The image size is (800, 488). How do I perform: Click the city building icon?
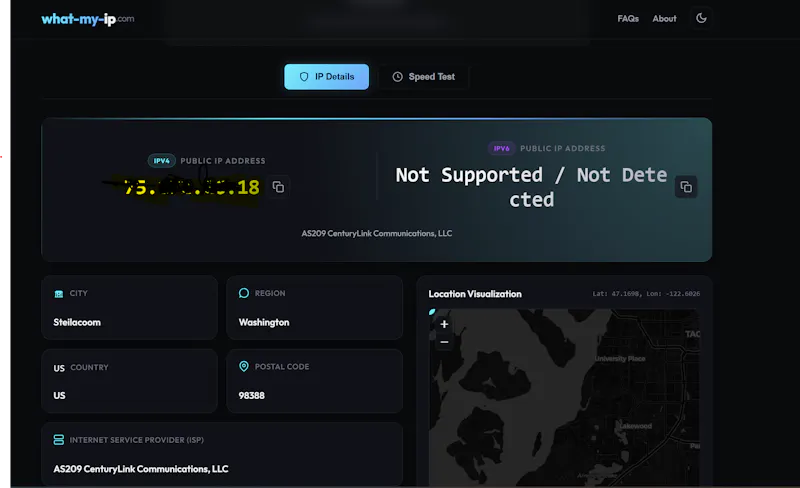pyautogui.click(x=59, y=294)
